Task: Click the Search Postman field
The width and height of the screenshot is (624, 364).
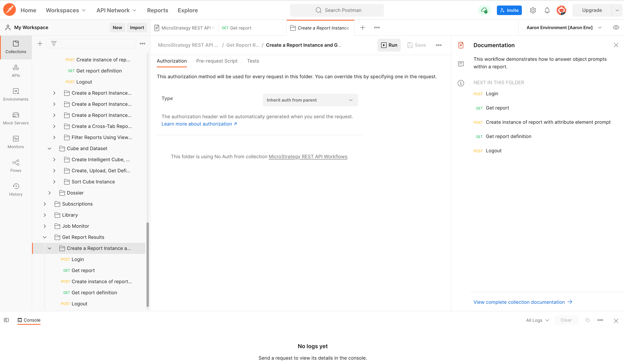Action: click(x=337, y=10)
